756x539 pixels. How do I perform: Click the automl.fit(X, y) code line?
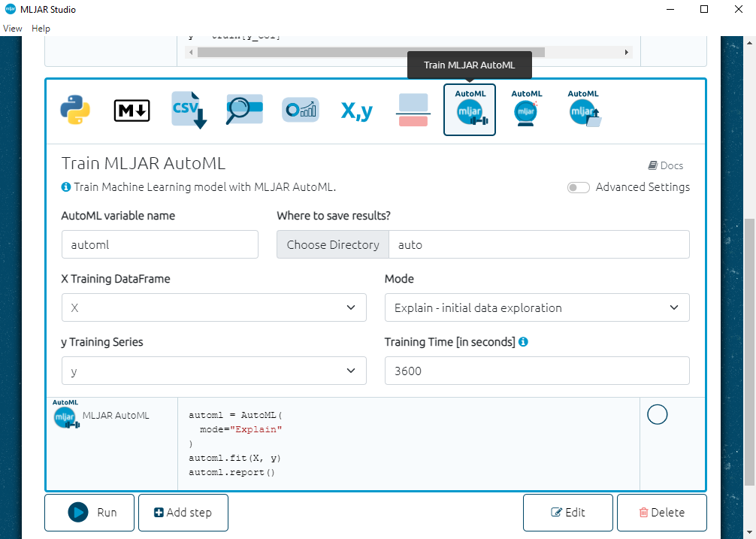tap(234, 458)
